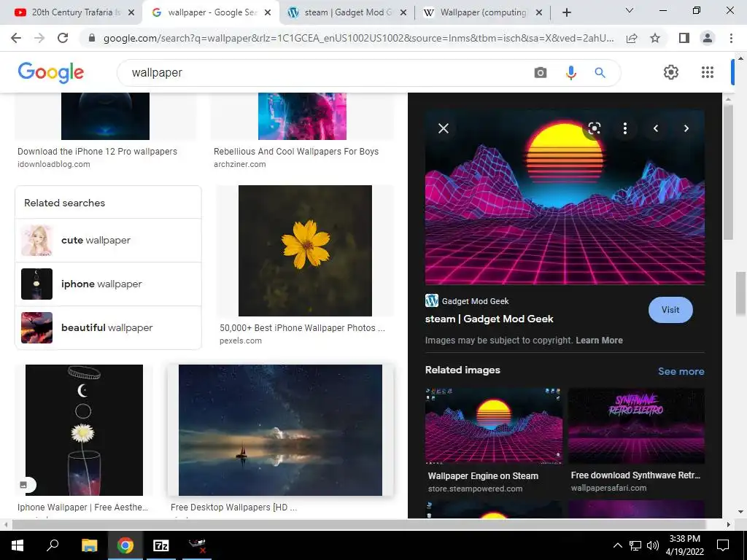
Task: Switch to the Wallpaper (computing) Wikipedia tab
Action: (x=482, y=13)
